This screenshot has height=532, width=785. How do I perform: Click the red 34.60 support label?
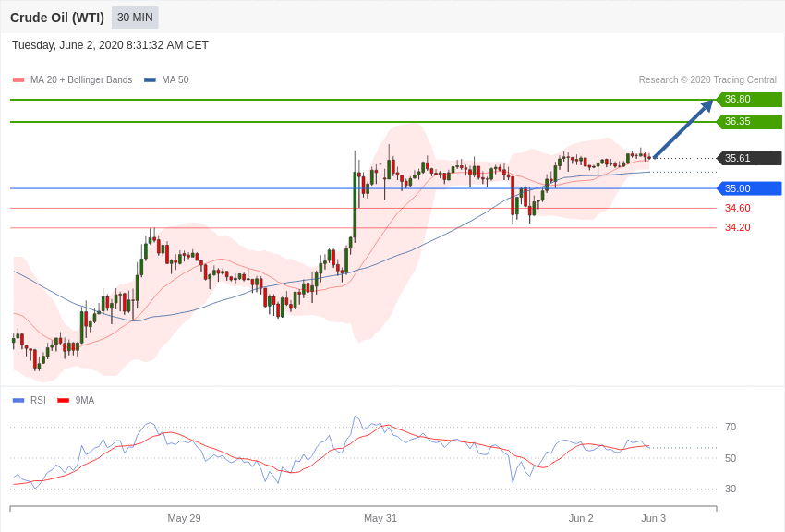(738, 208)
